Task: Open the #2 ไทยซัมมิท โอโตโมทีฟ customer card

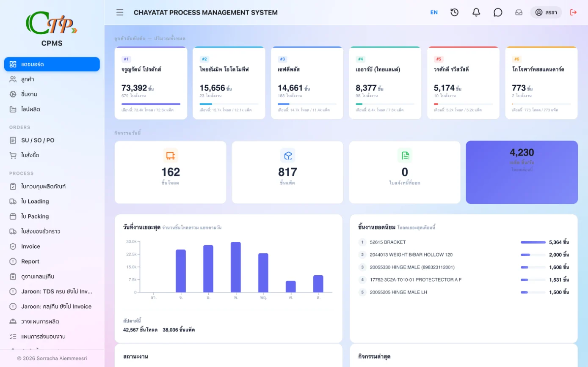Action: pos(229,83)
